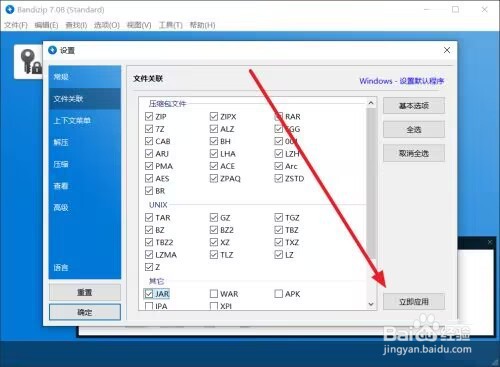Open the 压缩 settings page
The width and height of the screenshot is (500, 367).
click(85, 164)
